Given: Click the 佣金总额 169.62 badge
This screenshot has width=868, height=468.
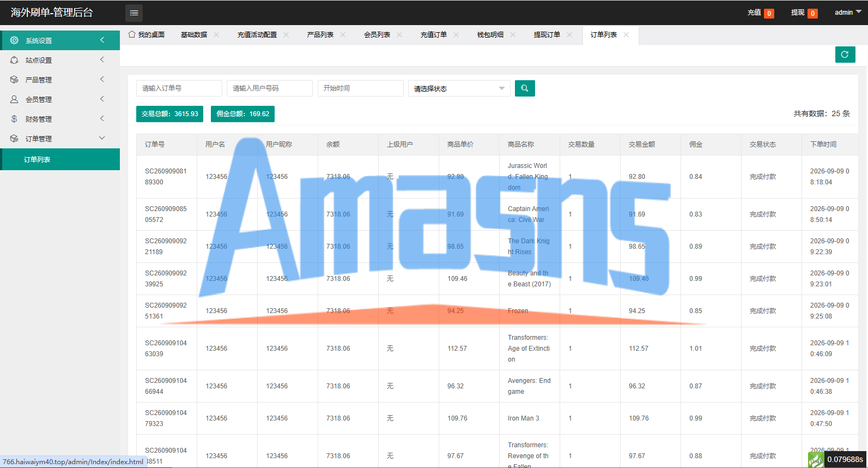Looking at the screenshot, I should 243,114.
